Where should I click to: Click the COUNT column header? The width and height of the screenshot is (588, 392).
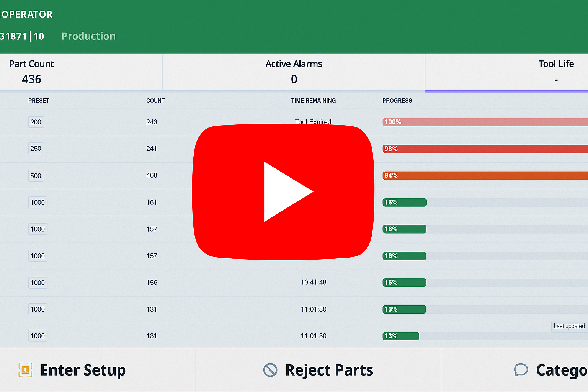(155, 101)
